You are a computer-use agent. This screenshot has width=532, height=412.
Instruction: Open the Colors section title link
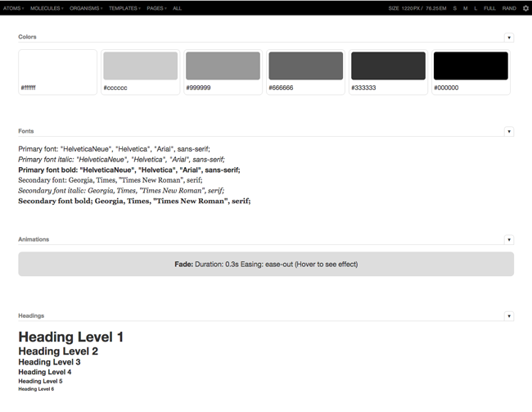[27, 37]
